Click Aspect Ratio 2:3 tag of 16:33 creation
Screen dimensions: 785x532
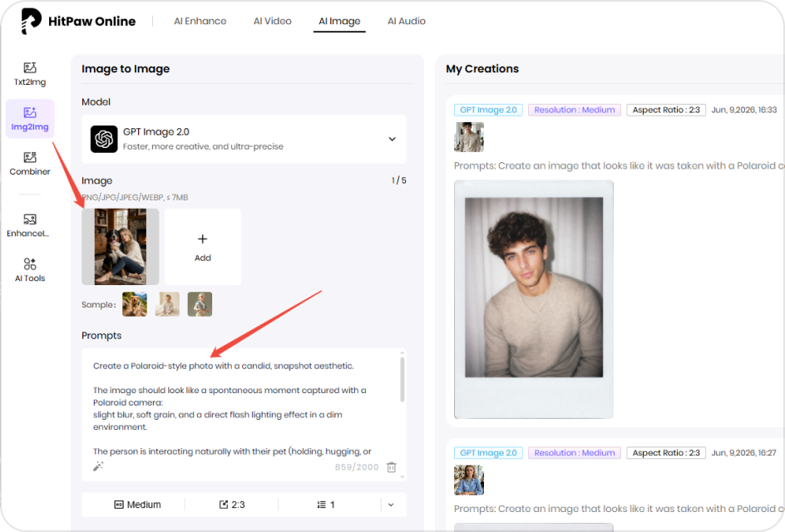point(666,110)
